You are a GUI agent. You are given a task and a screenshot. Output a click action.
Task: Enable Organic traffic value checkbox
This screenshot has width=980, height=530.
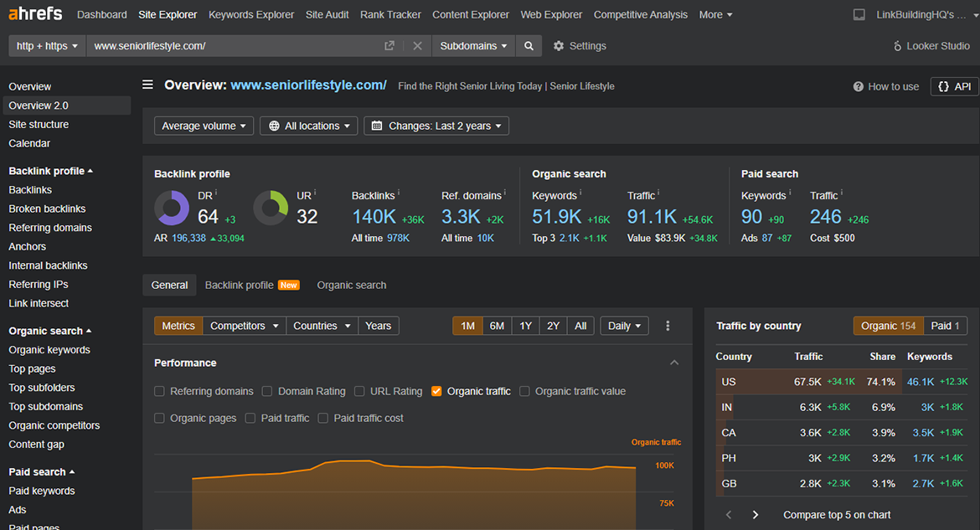point(524,391)
